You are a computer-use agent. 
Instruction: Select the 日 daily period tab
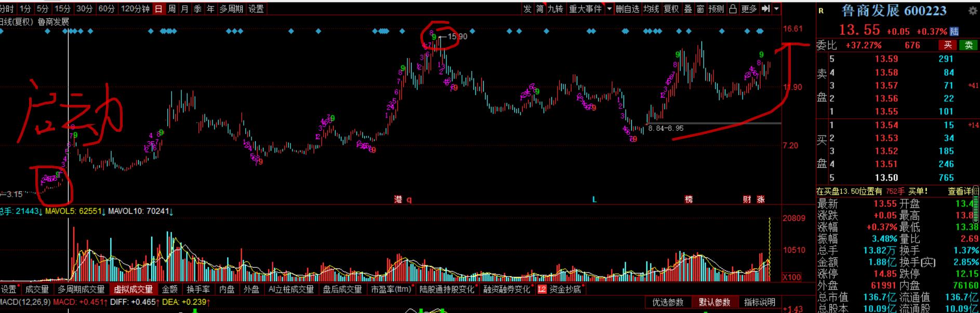158,9
